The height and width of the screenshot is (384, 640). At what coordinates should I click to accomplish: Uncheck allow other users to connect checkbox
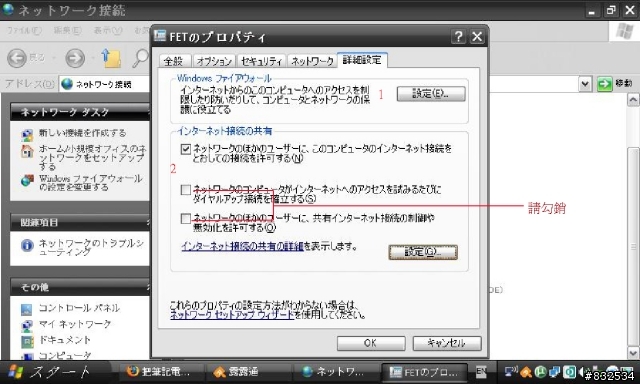186,149
